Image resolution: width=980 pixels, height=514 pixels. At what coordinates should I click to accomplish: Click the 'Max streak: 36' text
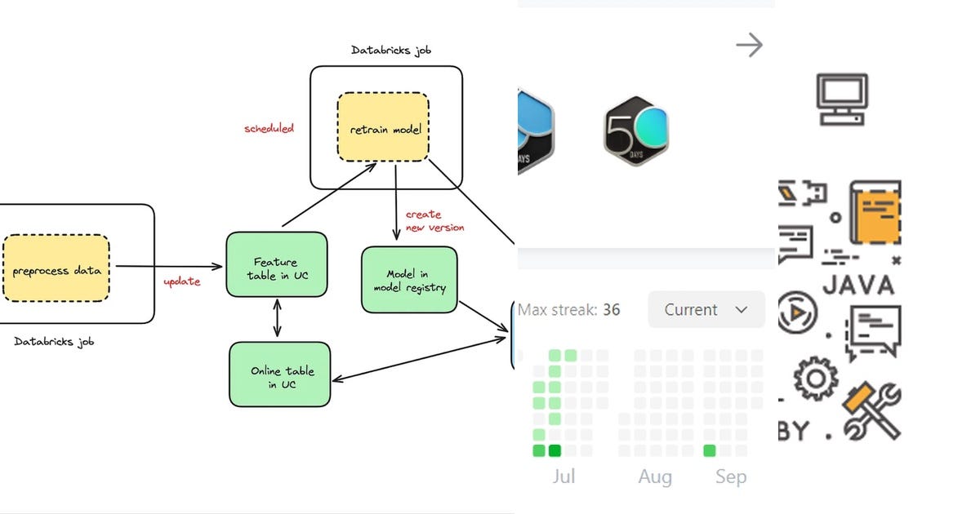tap(569, 310)
